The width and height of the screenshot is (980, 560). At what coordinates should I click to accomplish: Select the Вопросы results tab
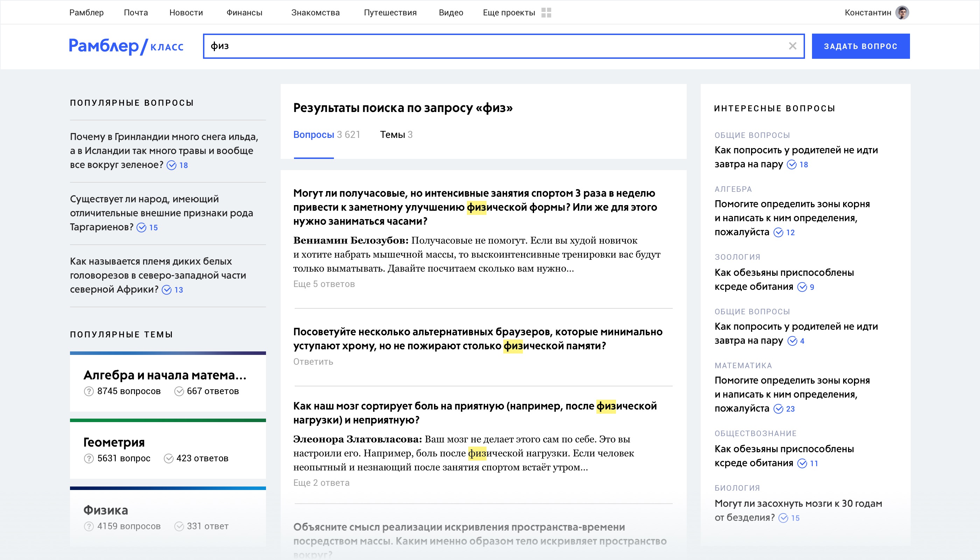[x=314, y=135]
